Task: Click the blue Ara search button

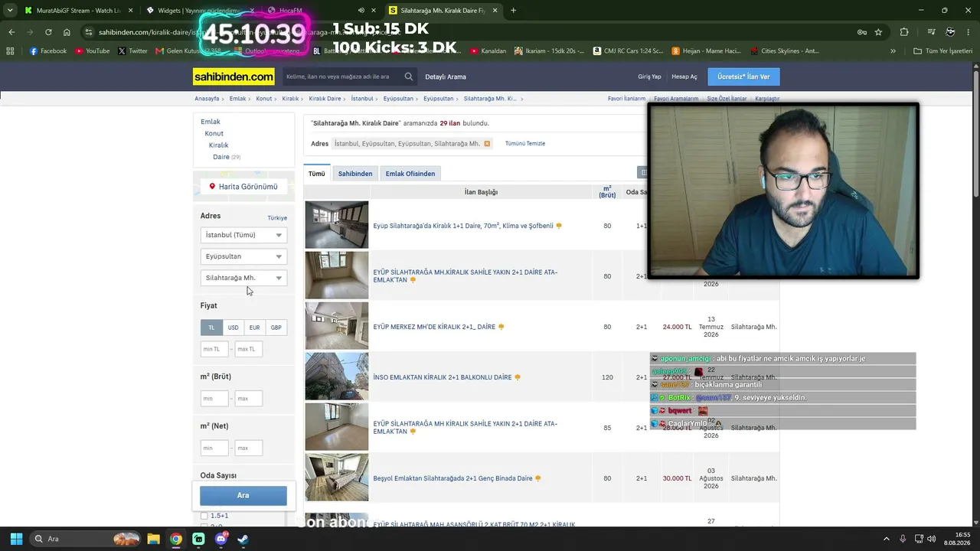Action: 243,495
